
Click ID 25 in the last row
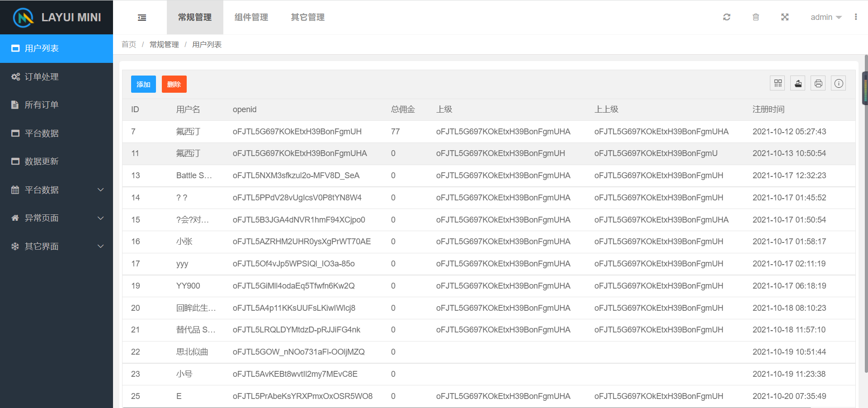coord(136,396)
